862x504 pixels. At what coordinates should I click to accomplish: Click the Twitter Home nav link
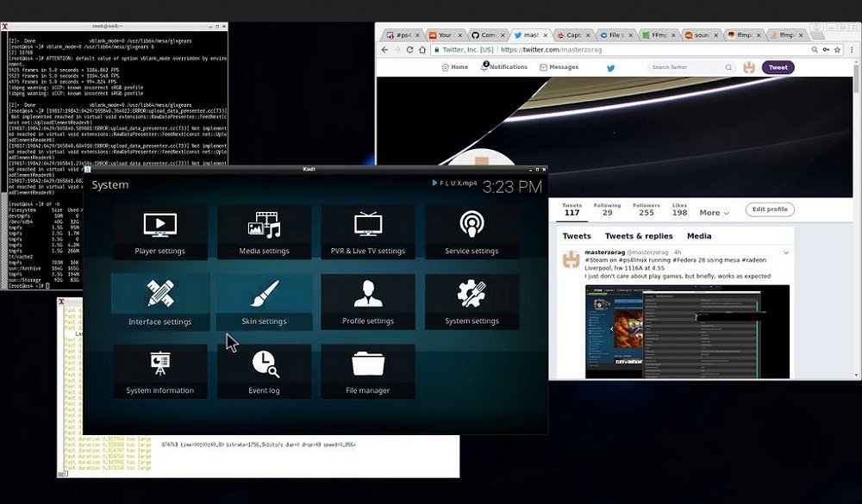click(x=454, y=67)
